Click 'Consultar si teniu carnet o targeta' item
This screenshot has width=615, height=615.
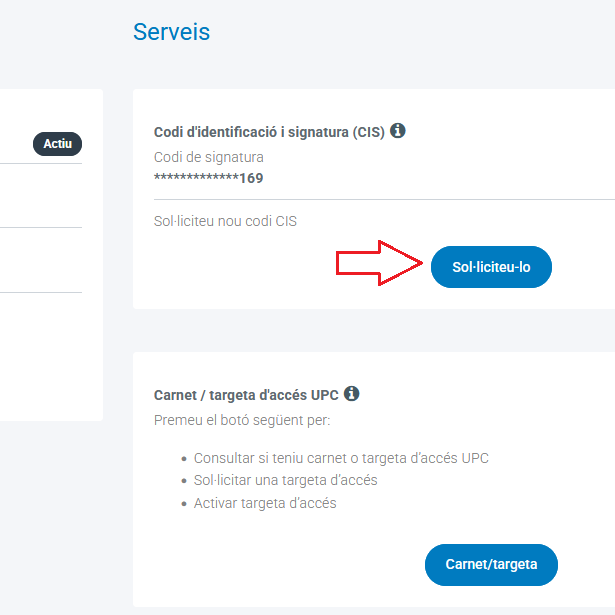click(x=341, y=458)
